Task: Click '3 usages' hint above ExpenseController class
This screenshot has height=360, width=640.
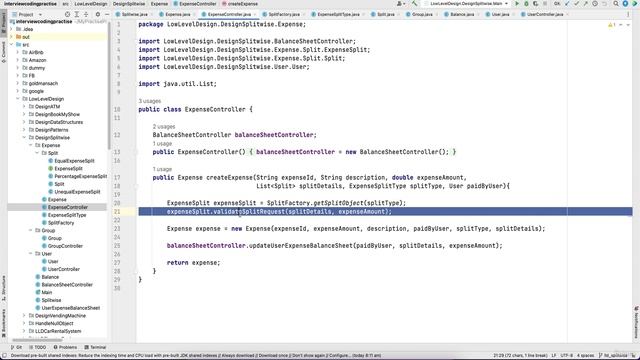Action: pyautogui.click(x=150, y=101)
